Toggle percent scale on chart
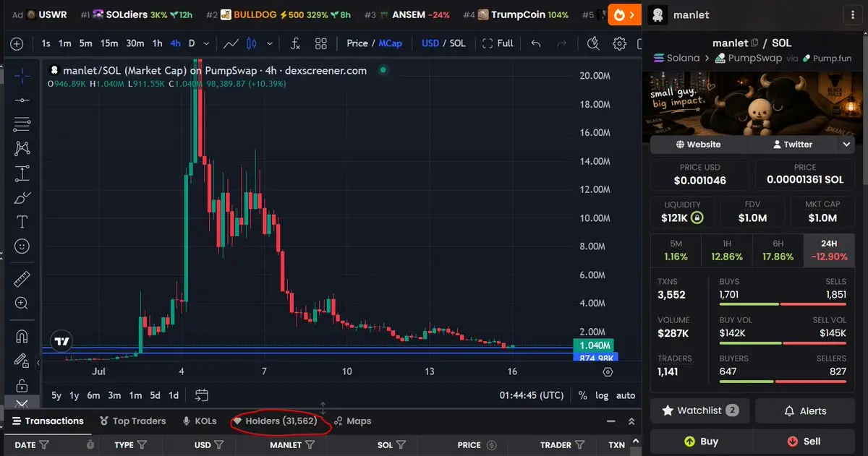 583,395
